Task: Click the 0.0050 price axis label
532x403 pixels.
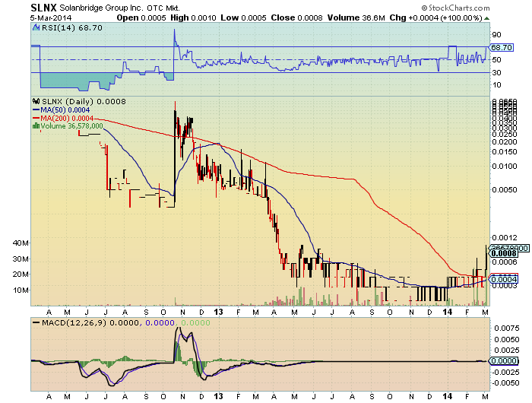Action: (x=505, y=190)
